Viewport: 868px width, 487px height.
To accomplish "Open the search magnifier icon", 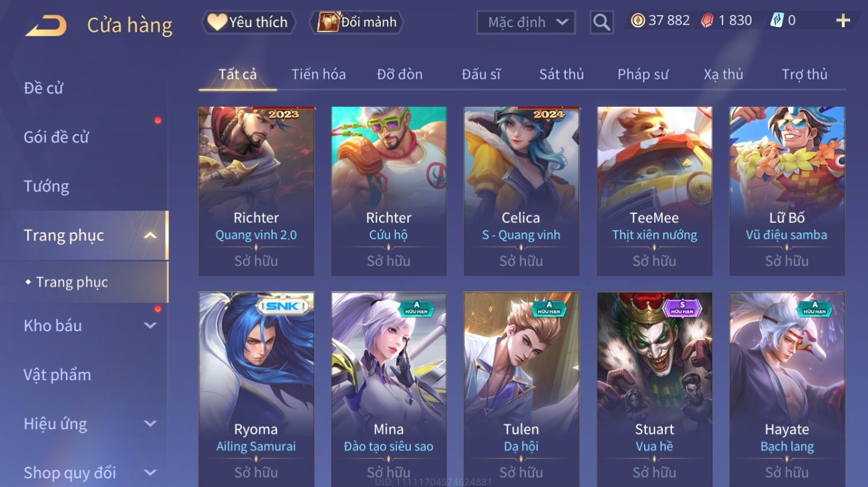I will point(602,23).
